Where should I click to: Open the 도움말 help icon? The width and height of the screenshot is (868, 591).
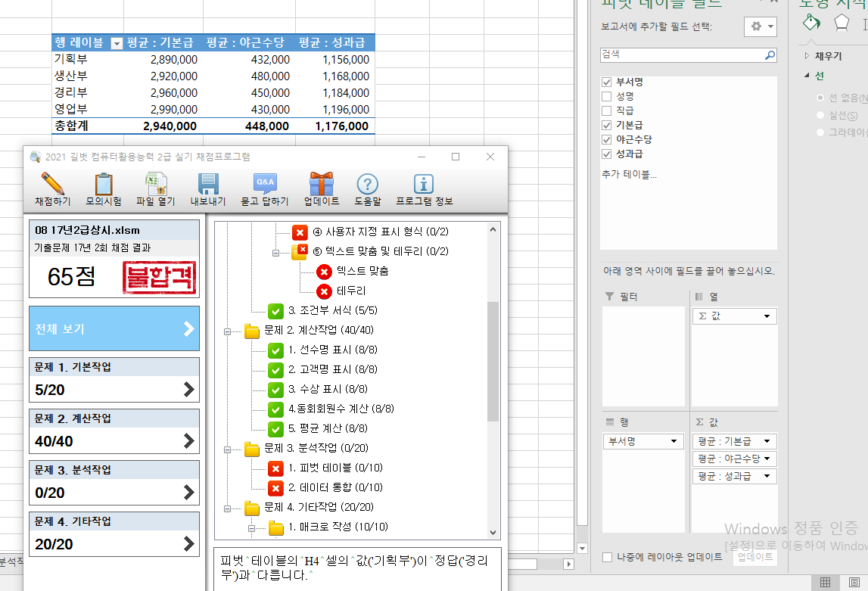click(367, 184)
